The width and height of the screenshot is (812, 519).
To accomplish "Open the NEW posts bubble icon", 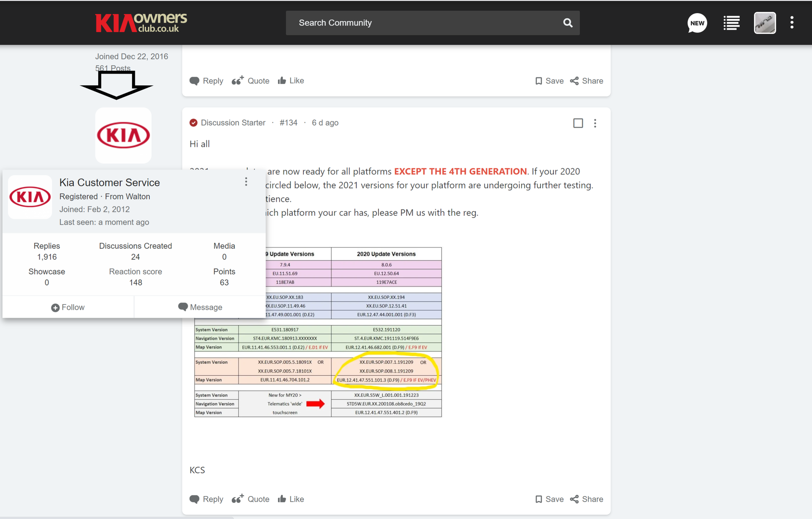I will (x=697, y=23).
